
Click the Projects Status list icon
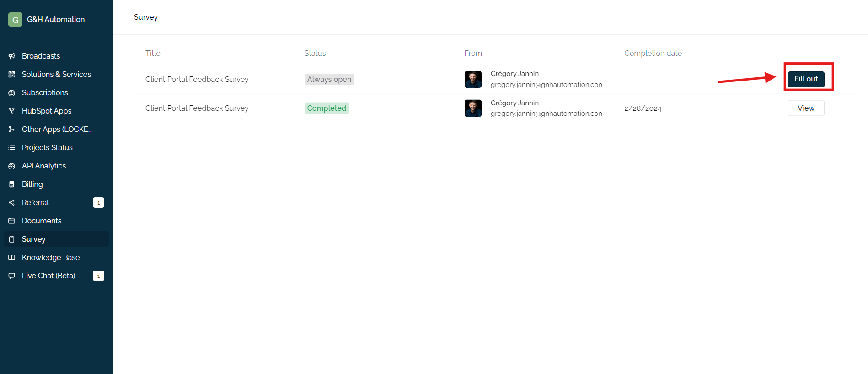click(12, 147)
